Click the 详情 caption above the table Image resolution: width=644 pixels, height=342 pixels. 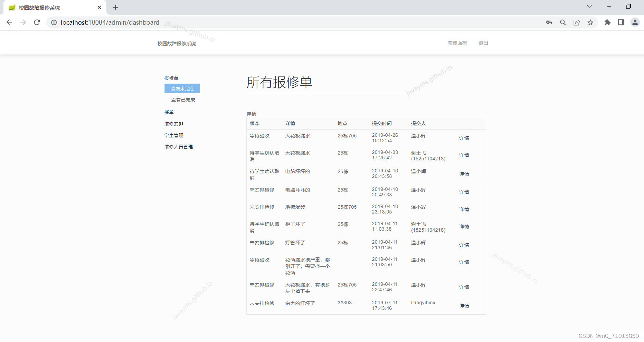point(252,114)
